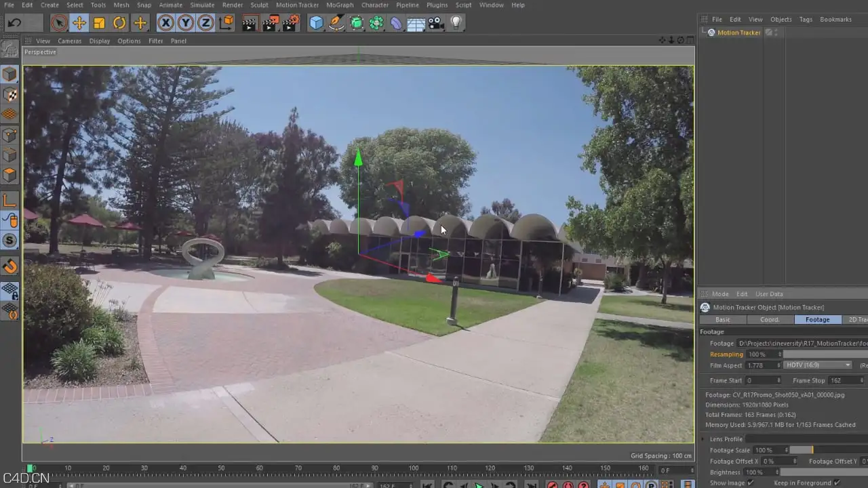Adjust the Footage Scale slider
868x488 pixels.
click(829, 450)
